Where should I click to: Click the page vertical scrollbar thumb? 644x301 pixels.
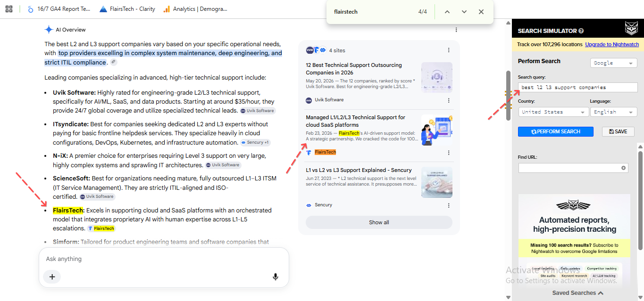[508, 95]
